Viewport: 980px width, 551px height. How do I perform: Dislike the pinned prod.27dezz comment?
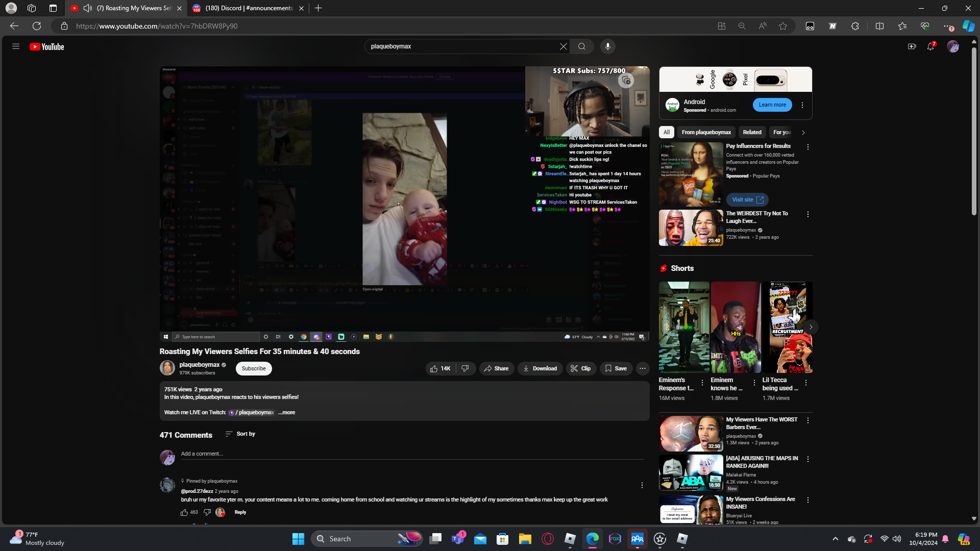(x=207, y=512)
